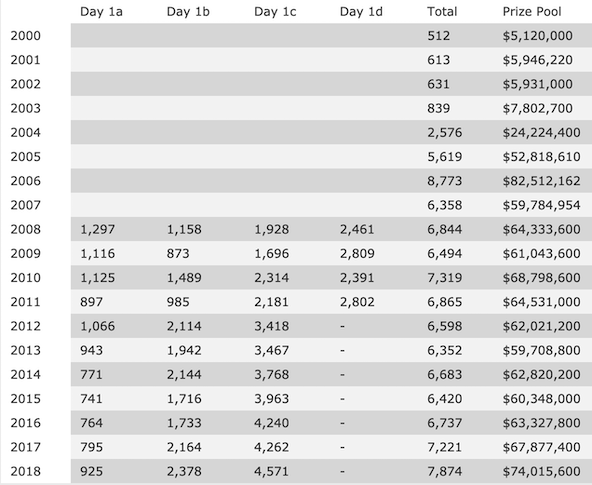Click the 2015 Day 1c value 3,963
592x485 pixels.
click(271, 399)
